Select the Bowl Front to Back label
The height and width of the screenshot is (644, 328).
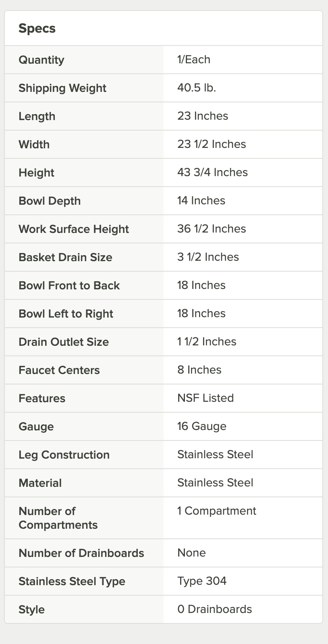click(69, 286)
